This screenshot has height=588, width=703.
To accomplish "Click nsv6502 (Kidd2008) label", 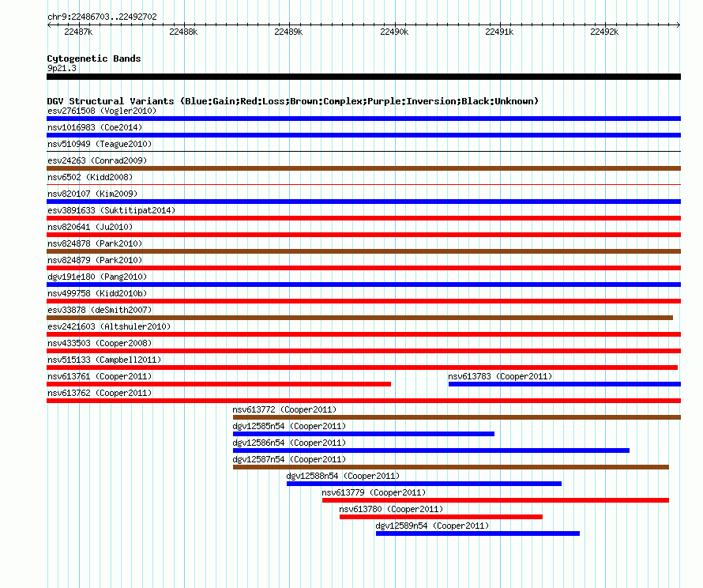I will (90, 177).
